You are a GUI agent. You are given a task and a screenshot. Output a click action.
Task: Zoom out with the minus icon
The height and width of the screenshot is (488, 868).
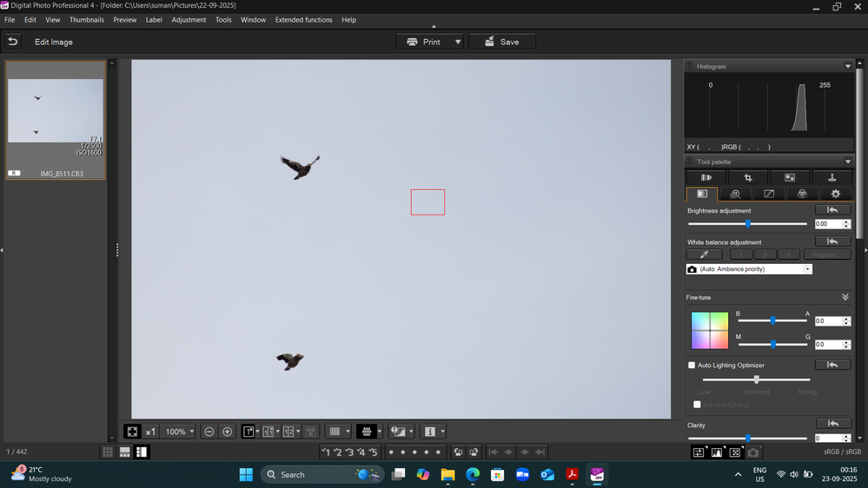pyautogui.click(x=209, y=432)
